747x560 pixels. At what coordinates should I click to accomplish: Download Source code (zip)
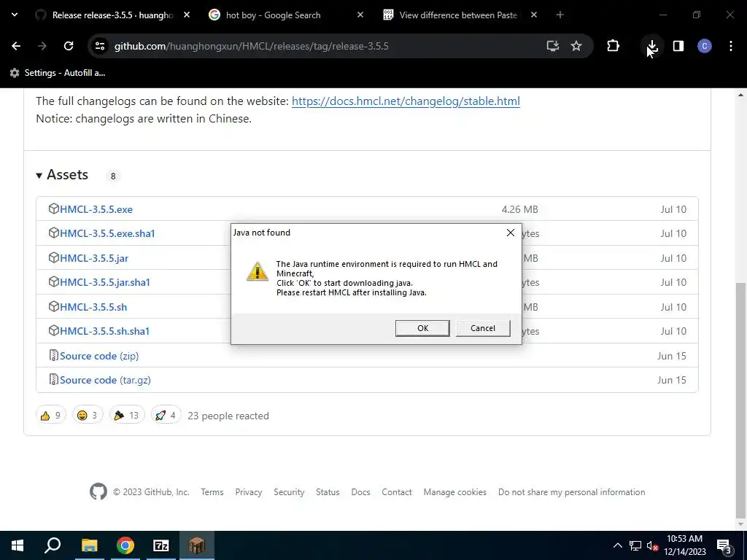(99, 356)
